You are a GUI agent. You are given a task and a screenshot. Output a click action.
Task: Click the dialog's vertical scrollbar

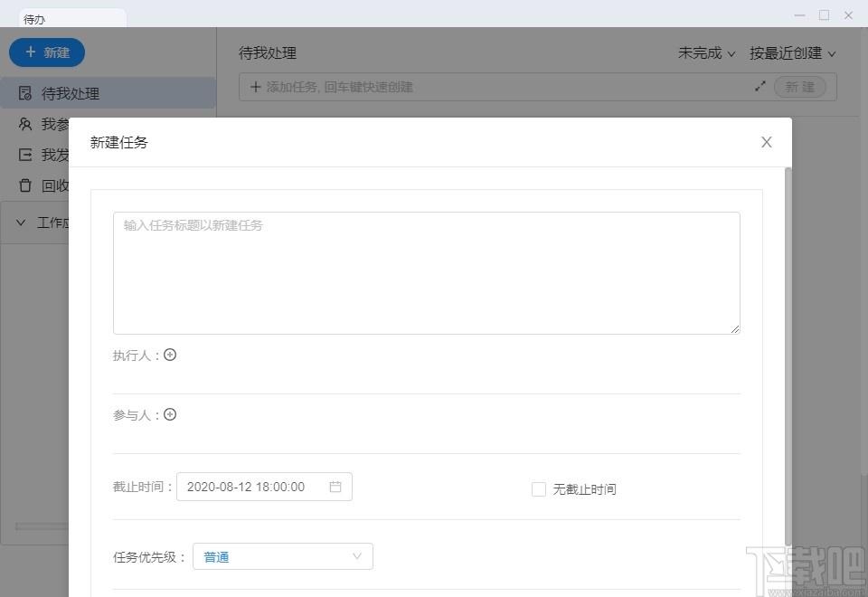click(x=788, y=355)
